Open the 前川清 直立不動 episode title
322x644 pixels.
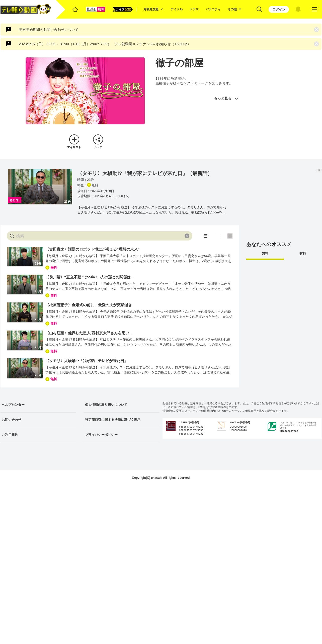coord(90,277)
